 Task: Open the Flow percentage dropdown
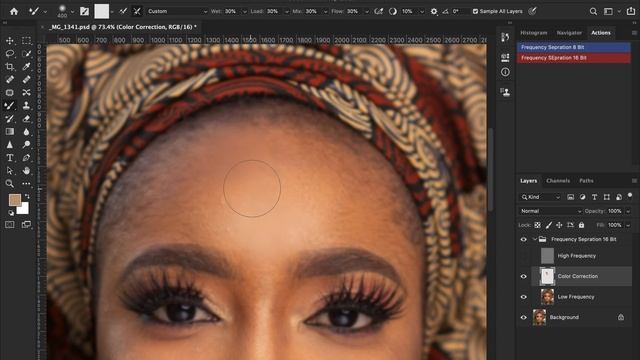(x=367, y=12)
